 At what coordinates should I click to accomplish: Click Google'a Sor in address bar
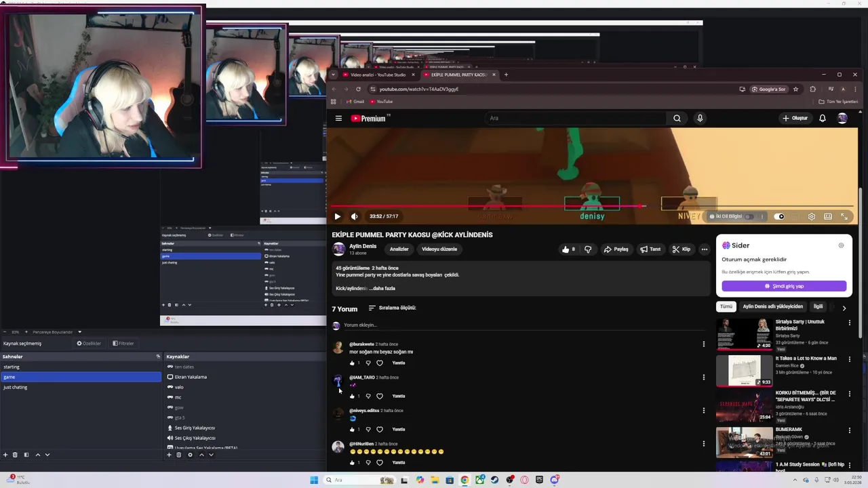coord(769,89)
